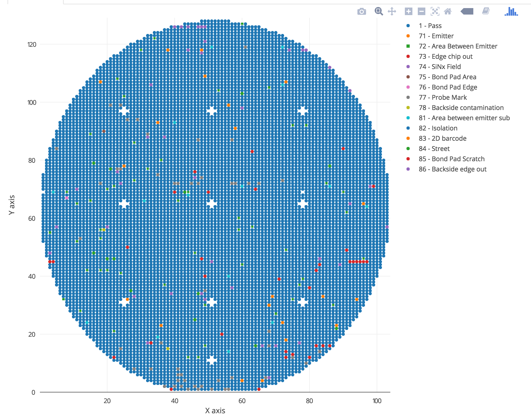This screenshot has height=420, width=531.
Task: Reset axes with the home icon
Action: (448, 11)
